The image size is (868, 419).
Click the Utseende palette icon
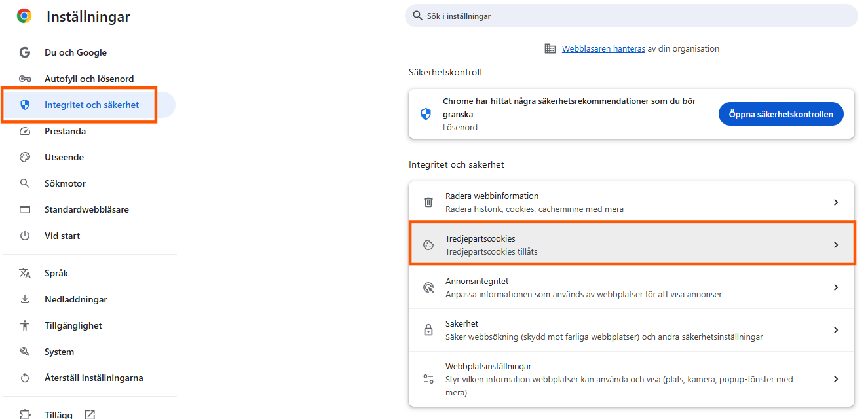(24, 157)
